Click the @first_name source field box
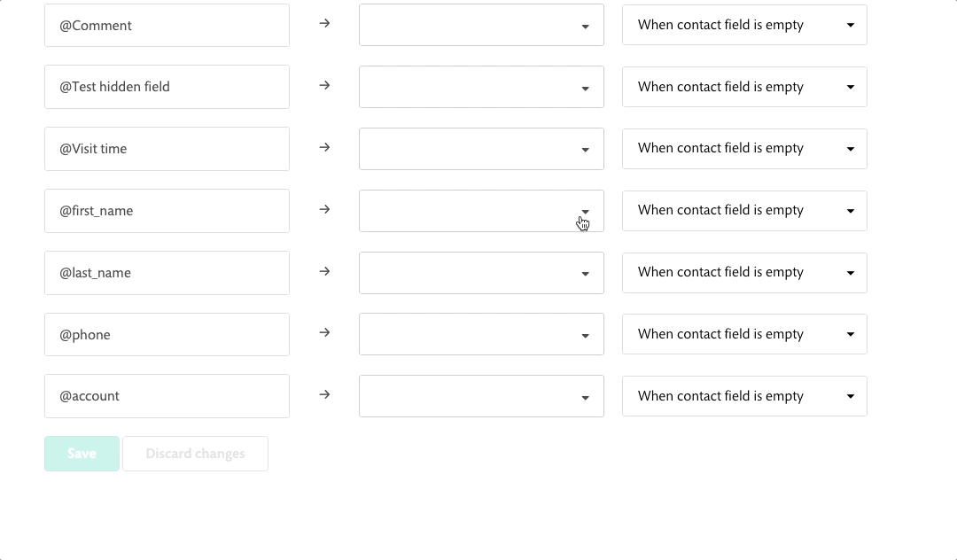The height and width of the screenshot is (560, 957). tap(167, 211)
